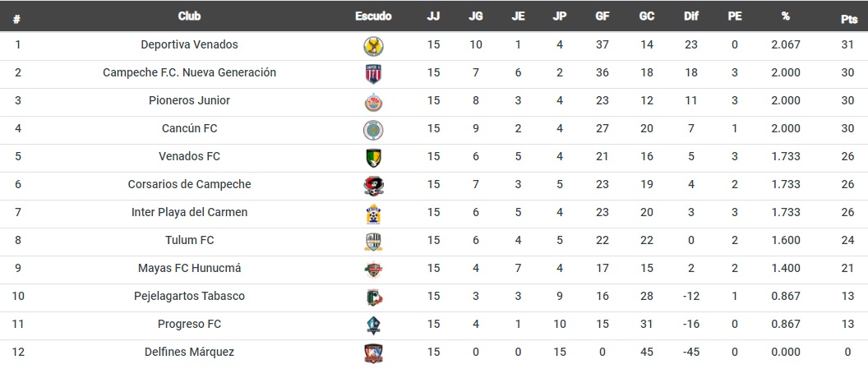Screen dimensions: 868x369
Task: Open the Deportiva Venados team name
Action: pyautogui.click(x=189, y=44)
